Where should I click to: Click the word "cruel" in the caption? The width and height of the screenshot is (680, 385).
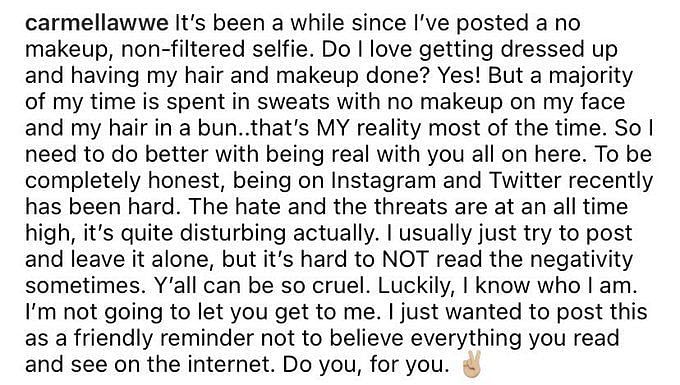click(x=336, y=286)
